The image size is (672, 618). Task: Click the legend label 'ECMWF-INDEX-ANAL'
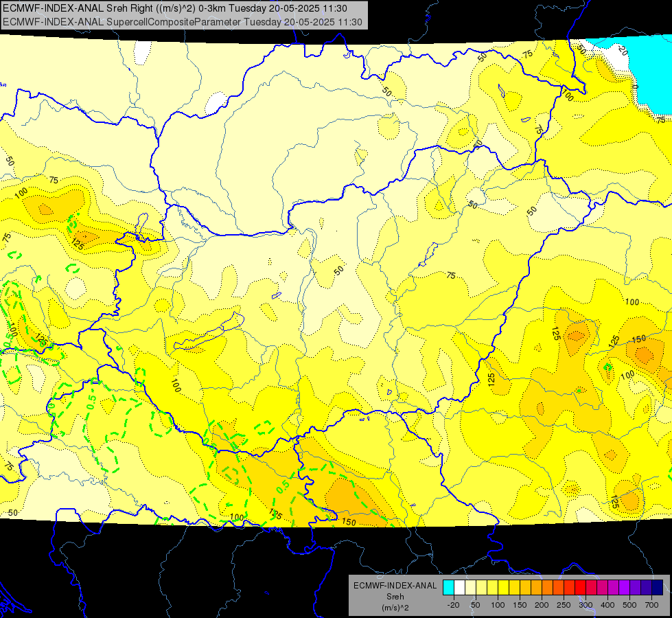tap(395, 586)
